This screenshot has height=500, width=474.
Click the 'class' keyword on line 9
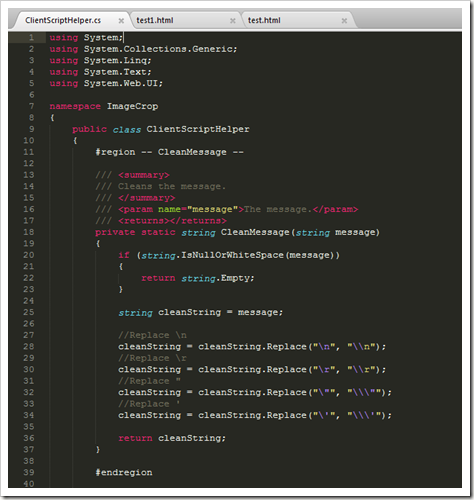[x=127, y=129]
